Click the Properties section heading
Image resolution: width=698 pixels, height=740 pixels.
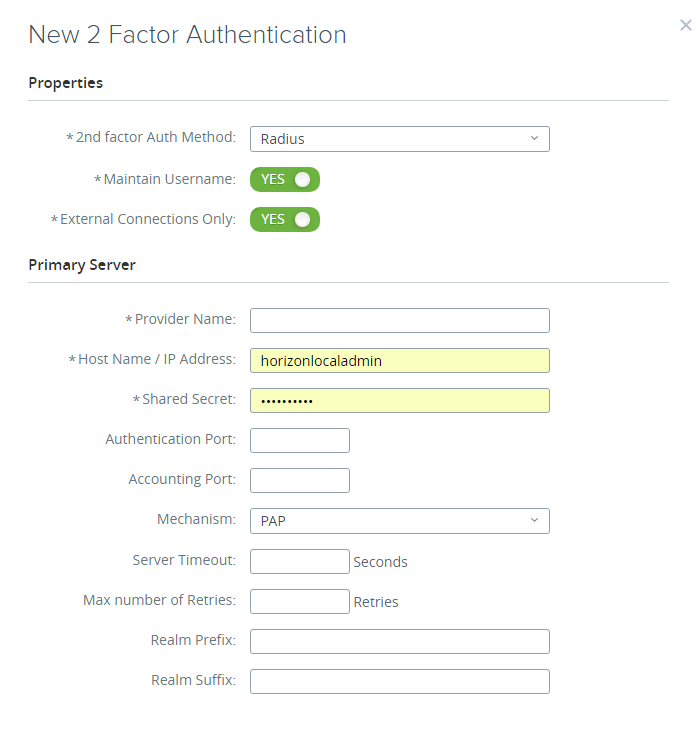[x=66, y=83]
